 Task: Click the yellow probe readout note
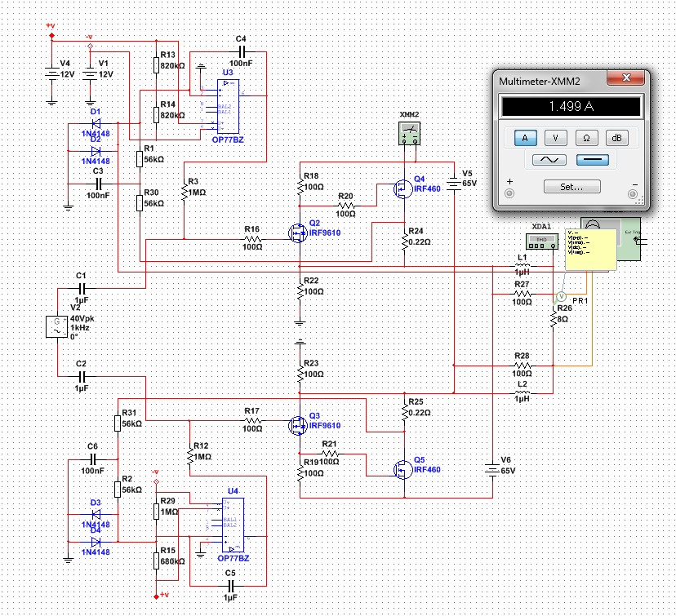590,250
